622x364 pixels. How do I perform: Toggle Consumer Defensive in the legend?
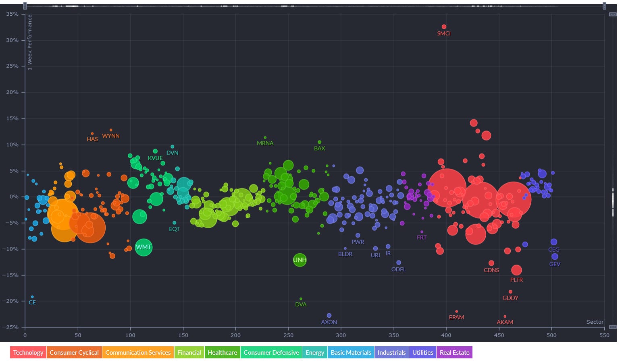(271, 352)
